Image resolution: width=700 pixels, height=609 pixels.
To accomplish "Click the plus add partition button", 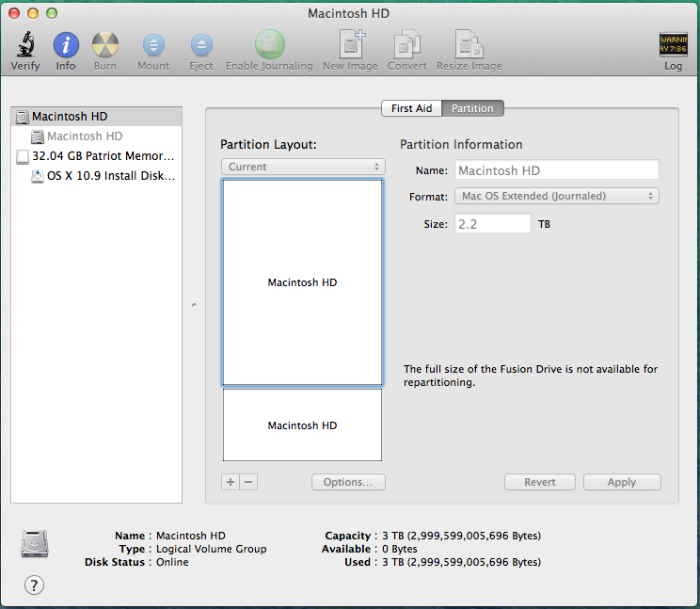I will coord(231,482).
